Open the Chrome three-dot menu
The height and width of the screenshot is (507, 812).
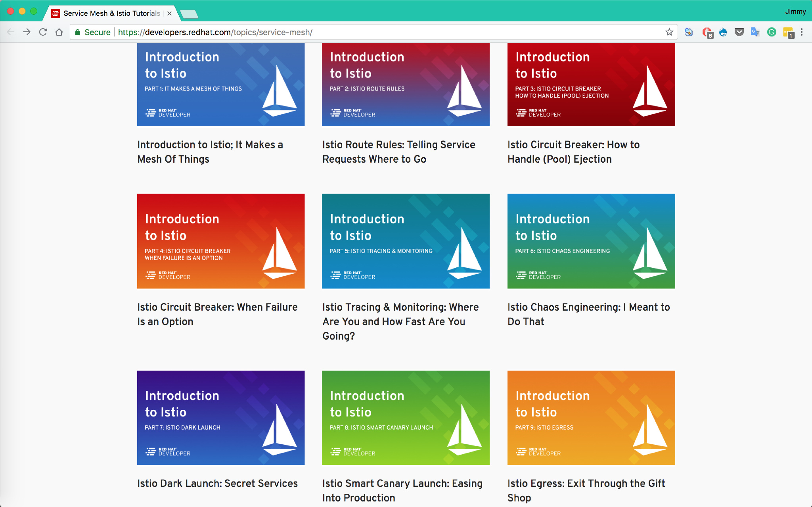(802, 32)
